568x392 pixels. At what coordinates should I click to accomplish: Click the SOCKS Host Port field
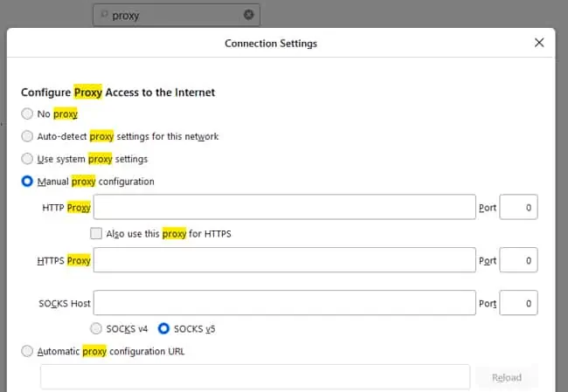[x=518, y=303]
